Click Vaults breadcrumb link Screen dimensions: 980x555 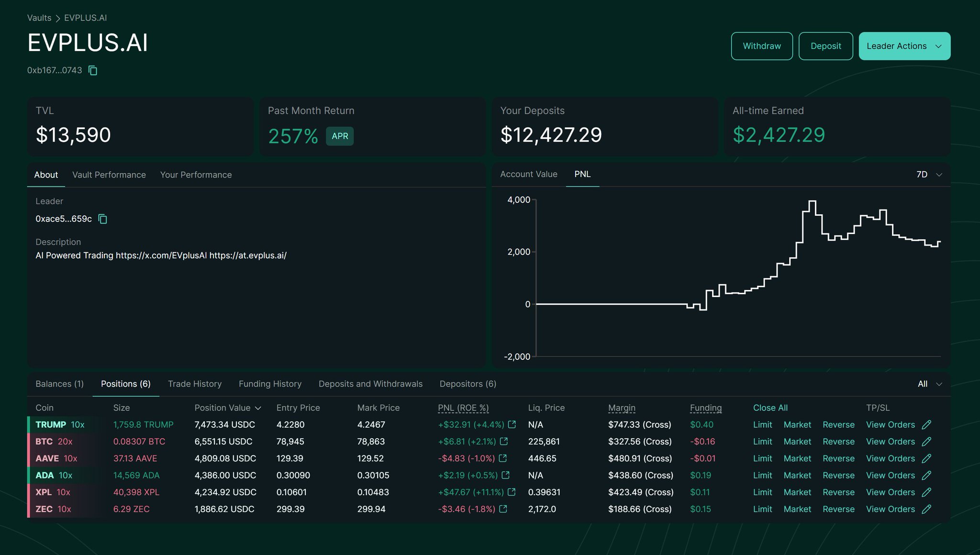click(39, 18)
